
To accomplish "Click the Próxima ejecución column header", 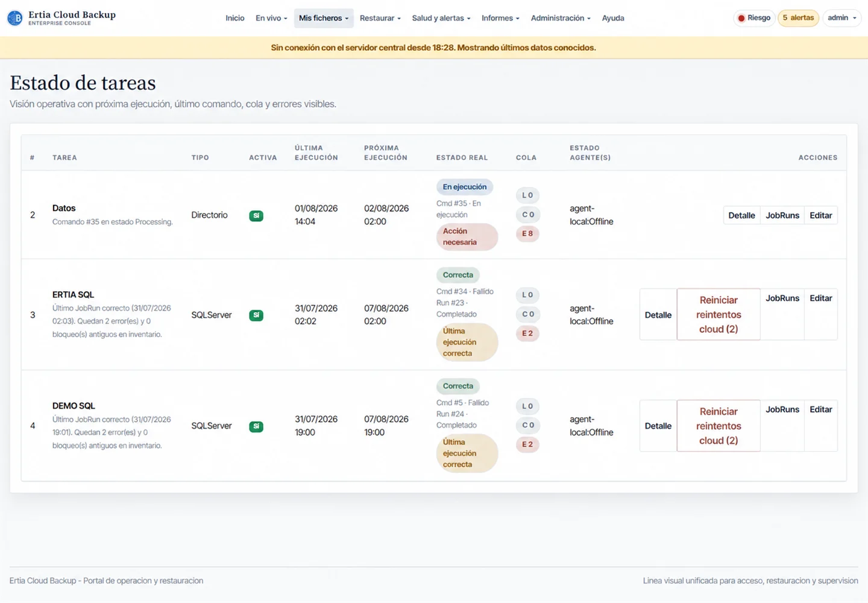I will pyautogui.click(x=386, y=153).
